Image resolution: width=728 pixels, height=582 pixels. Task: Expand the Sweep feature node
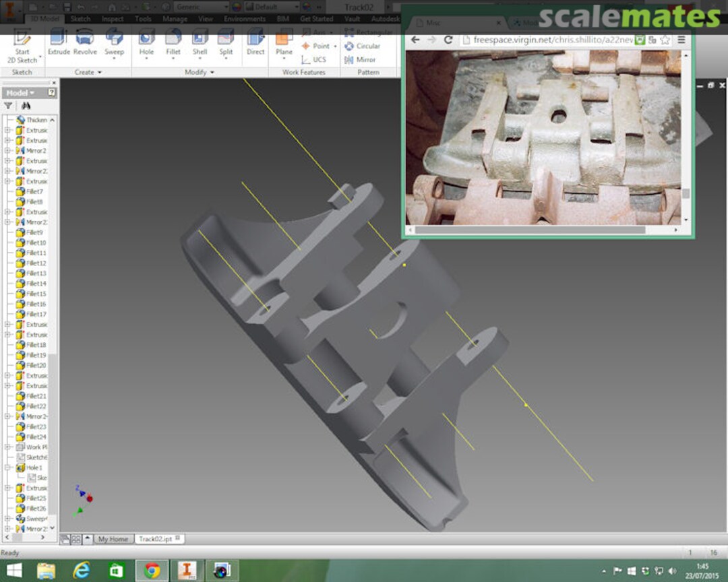[x=8, y=519]
